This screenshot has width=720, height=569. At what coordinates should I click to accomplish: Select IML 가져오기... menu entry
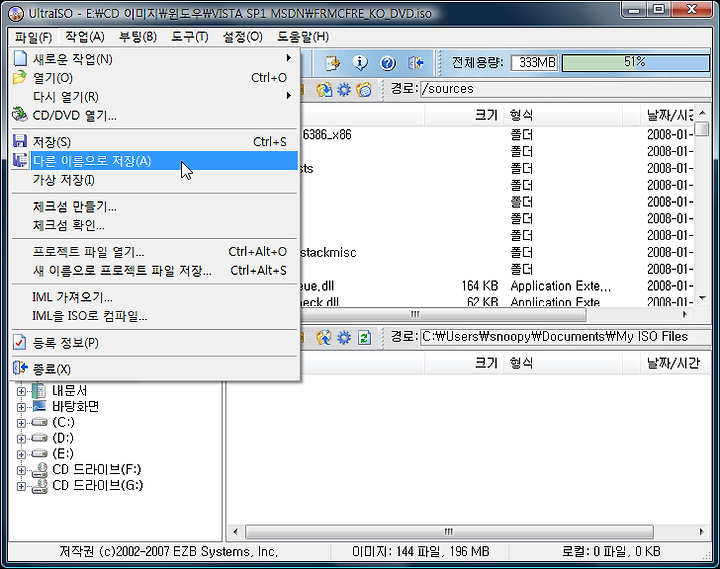tap(155, 297)
